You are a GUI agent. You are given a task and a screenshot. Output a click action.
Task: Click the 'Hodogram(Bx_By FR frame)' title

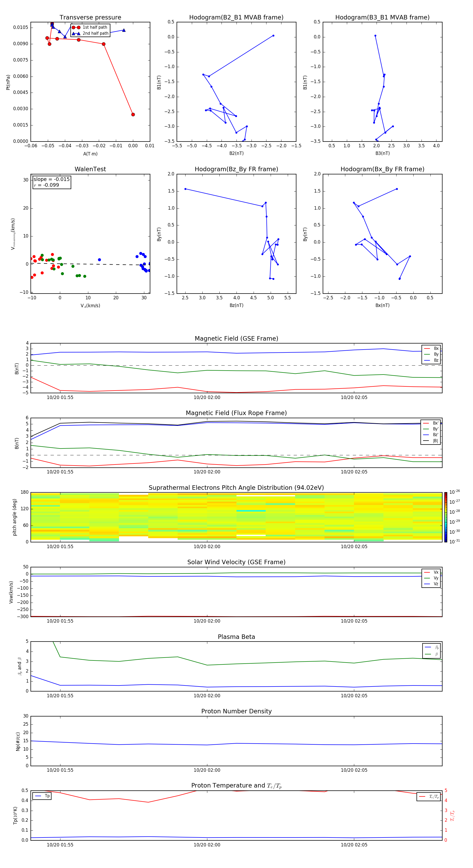point(382,169)
